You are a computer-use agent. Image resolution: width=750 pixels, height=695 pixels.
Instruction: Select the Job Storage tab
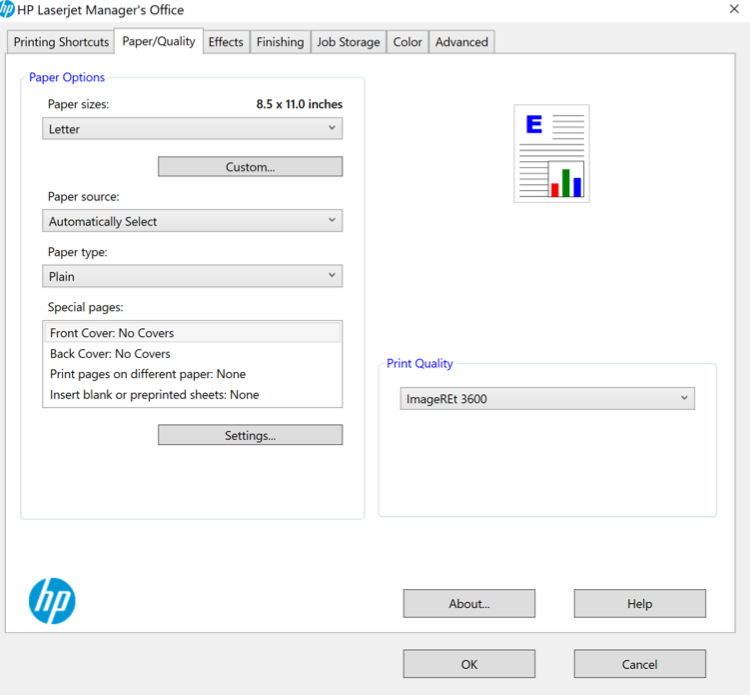(348, 42)
